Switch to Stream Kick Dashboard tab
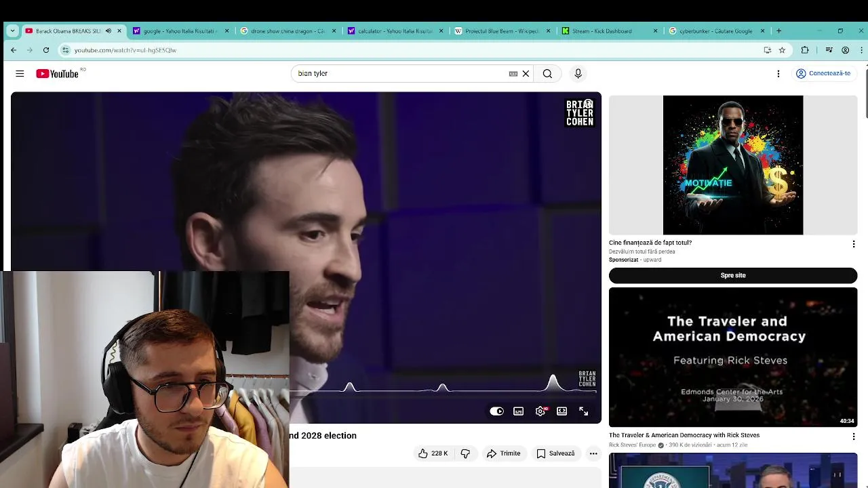The image size is (868, 488). [x=610, y=30]
